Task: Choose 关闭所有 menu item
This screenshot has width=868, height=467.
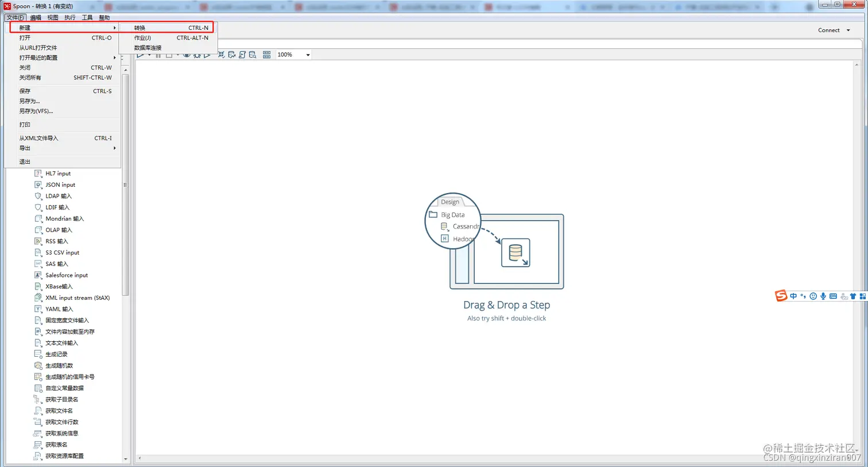Action: click(x=63, y=78)
